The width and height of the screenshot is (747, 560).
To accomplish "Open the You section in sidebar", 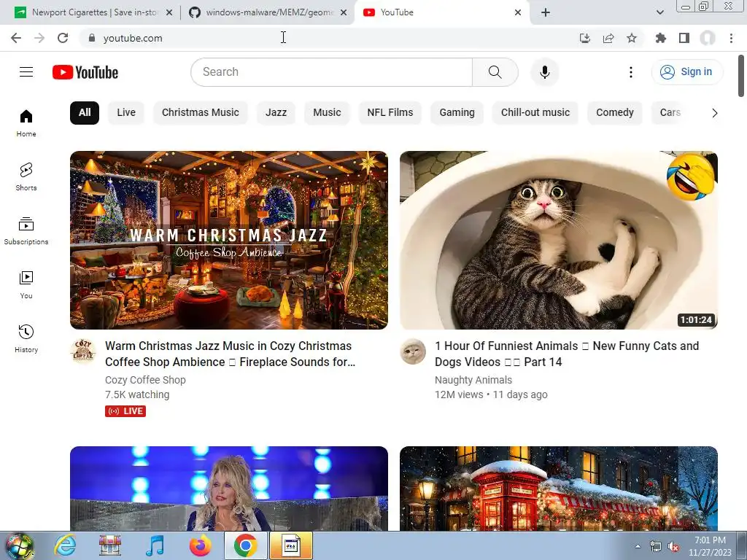I will pyautogui.click(x=26, y=285).
